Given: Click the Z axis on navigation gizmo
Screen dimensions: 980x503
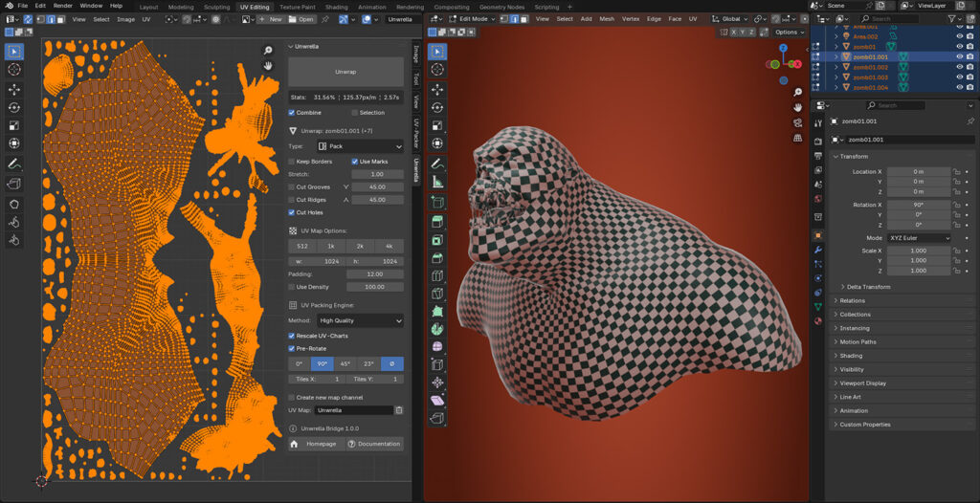Looking at the screenshot, I should coord(783,48).
